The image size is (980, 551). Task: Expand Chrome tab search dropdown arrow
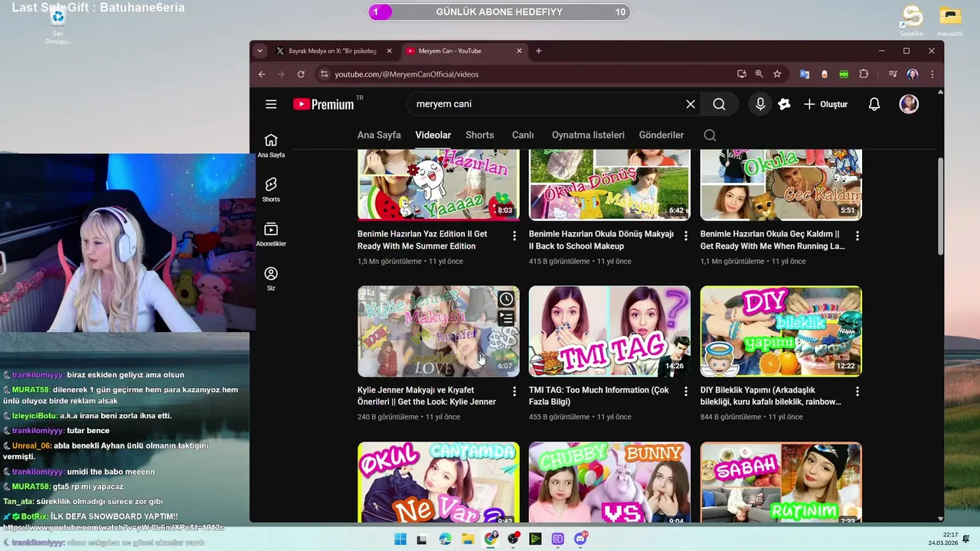tap(260, 51)
